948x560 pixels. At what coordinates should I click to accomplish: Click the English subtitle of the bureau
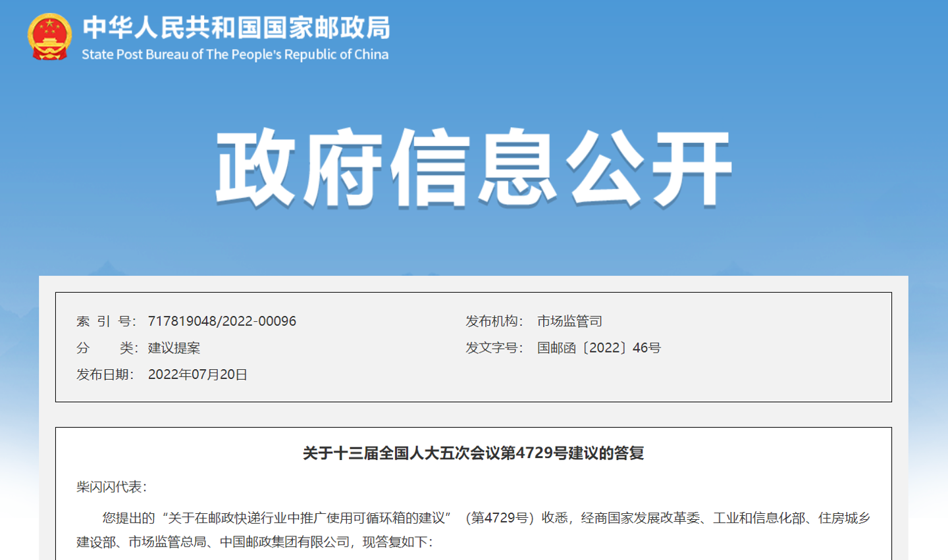(x=236, y=55)
